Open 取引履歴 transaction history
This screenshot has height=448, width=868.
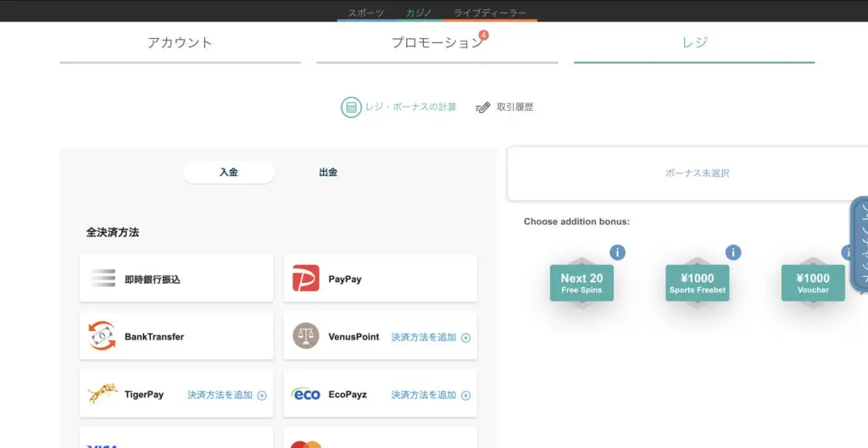515,108
